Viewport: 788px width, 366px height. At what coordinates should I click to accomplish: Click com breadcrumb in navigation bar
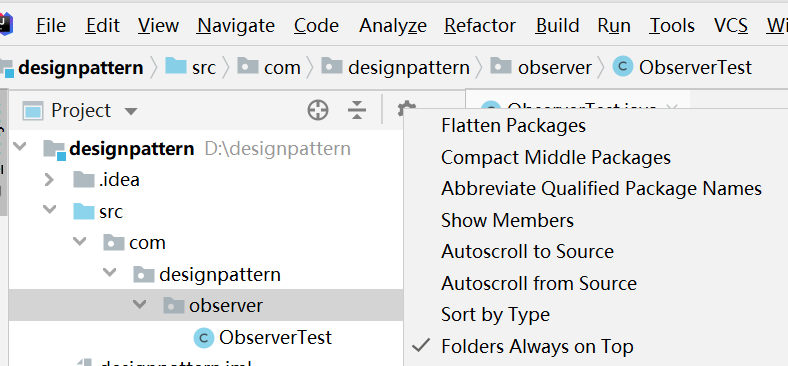click(282, 67)
